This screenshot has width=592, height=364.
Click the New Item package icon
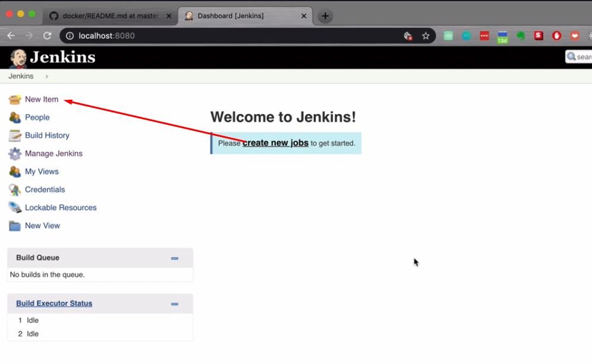click(14, 99)
